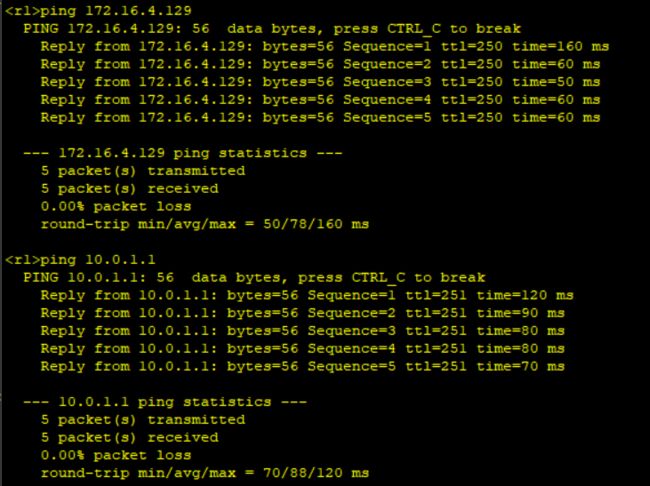Viewport: 650px width, 486px height.
Task: Click the first ping 172.16.4.129 command line
Action: click(x=99, y=11)
